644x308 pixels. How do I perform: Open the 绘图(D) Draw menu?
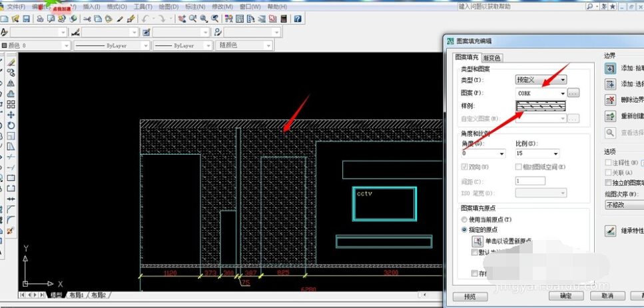click(x=168, y=7)
